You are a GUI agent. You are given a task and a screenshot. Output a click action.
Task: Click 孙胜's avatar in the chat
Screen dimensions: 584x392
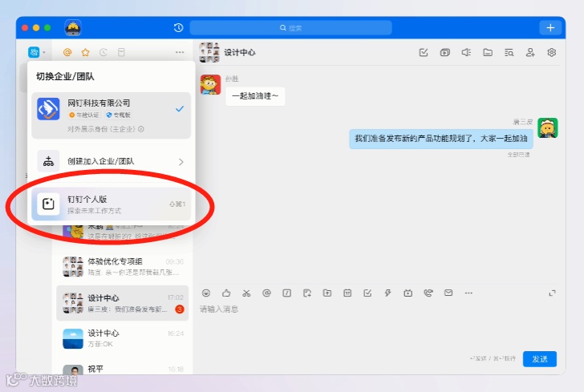210,85
